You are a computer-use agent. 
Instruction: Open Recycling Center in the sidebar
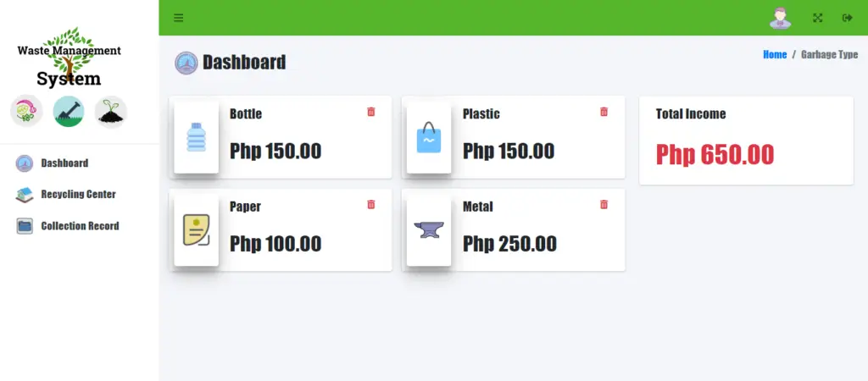click(x=77, y=194)
